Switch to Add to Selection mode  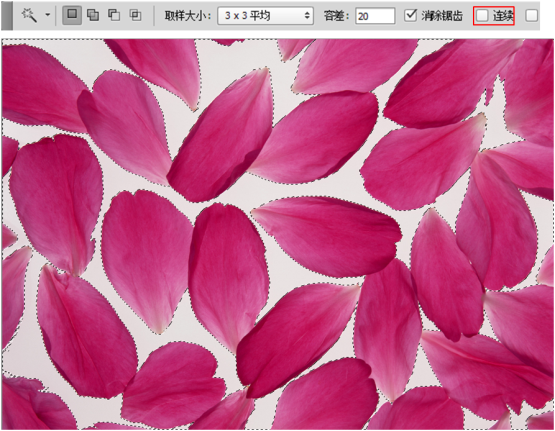tap(93, 15)
